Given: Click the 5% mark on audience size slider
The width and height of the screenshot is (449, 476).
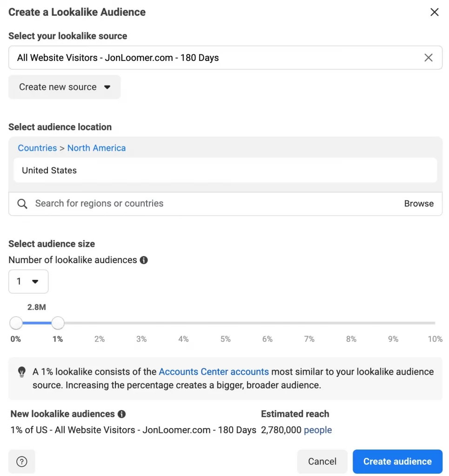Looking at the screenshot, I should (226, 323).
